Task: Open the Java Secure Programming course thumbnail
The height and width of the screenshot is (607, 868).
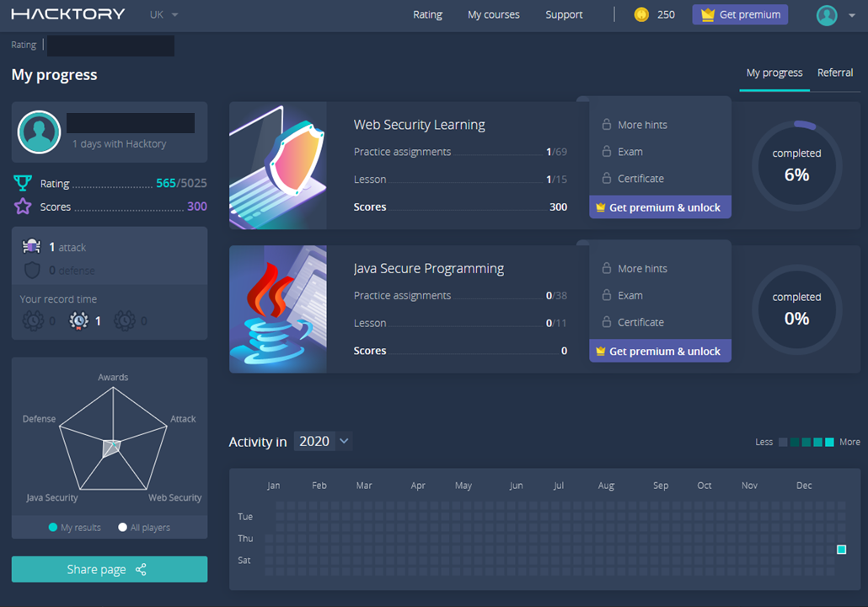Action: pyautogui.click(x=278, y=309)
